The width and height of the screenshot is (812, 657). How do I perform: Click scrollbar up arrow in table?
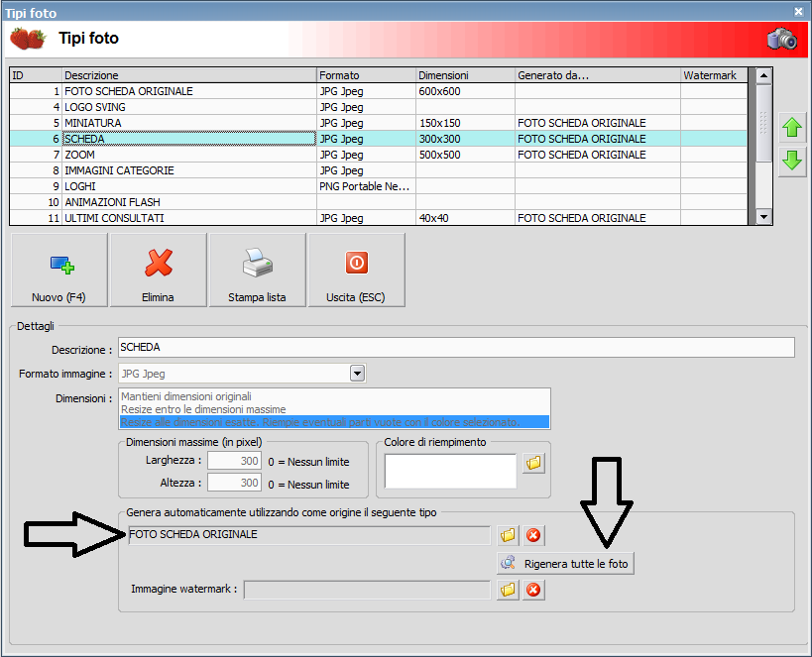[x=763, y=75]
